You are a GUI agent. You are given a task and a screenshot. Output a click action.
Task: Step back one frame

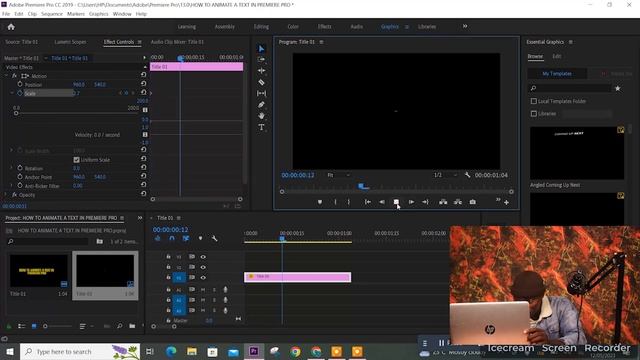pyautogui.click(x=382, y=202)
